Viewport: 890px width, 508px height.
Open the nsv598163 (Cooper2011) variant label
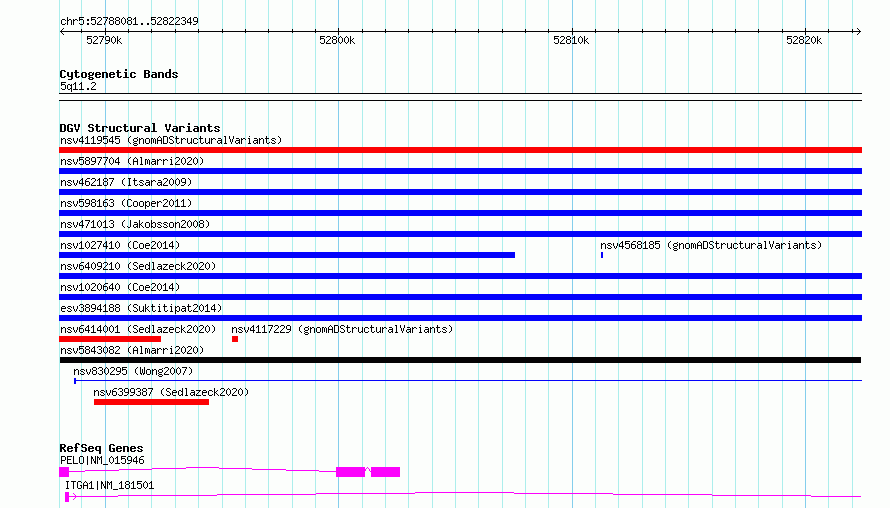point(126,203)
